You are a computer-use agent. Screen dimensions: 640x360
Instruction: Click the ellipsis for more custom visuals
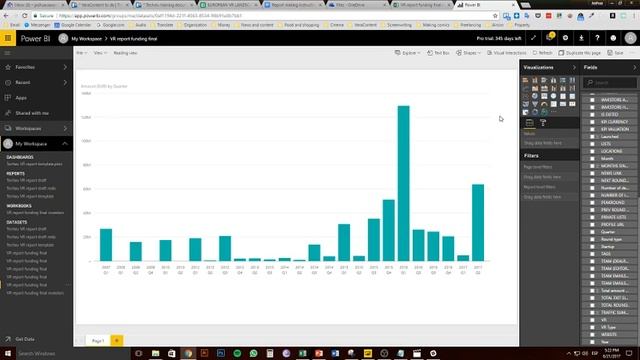point(553,112)
